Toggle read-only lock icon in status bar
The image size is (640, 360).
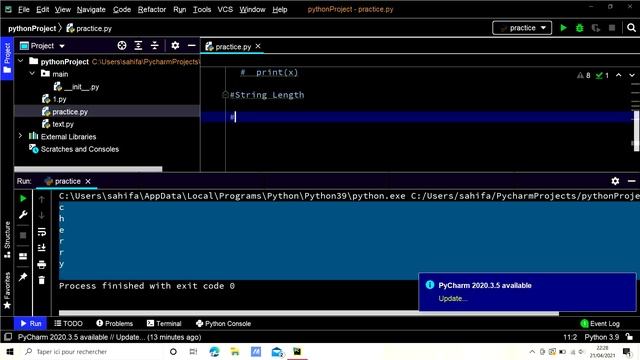point(629,337)
